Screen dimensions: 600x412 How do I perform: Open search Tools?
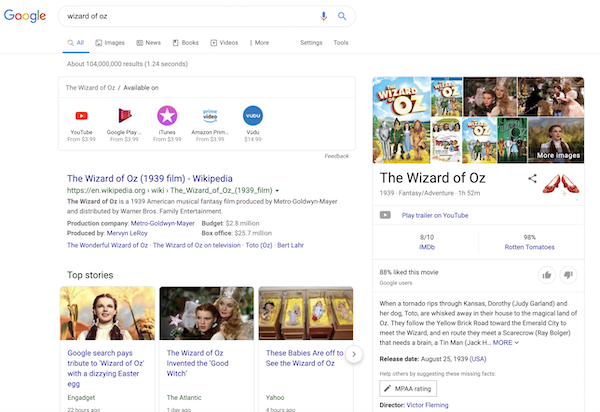pyautogui.click(x=341, y=42)
